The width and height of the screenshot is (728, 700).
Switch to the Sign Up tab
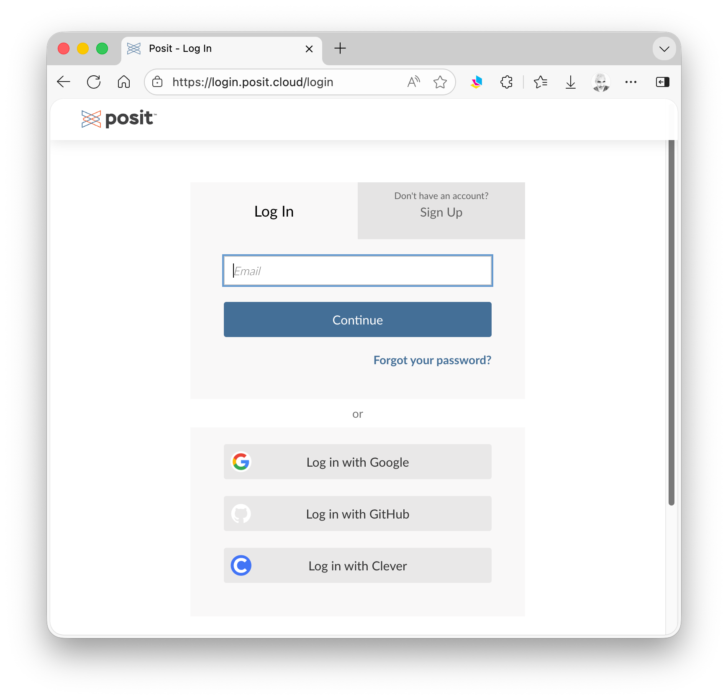[441, 211]
